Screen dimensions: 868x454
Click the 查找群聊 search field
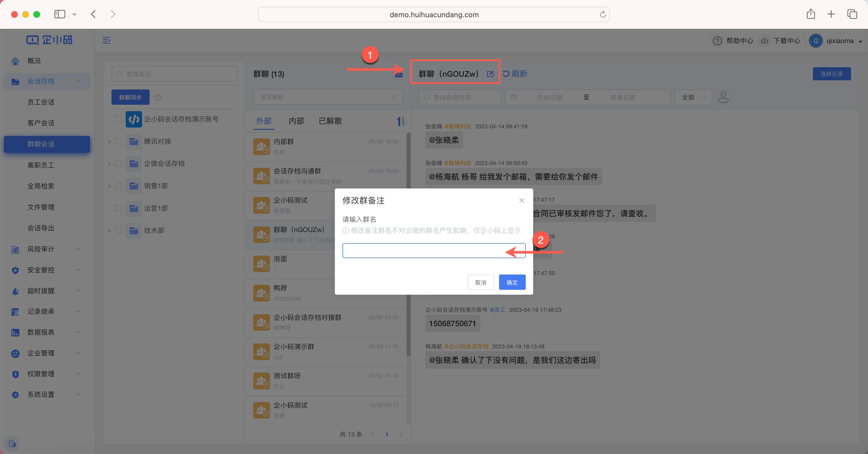328,97
